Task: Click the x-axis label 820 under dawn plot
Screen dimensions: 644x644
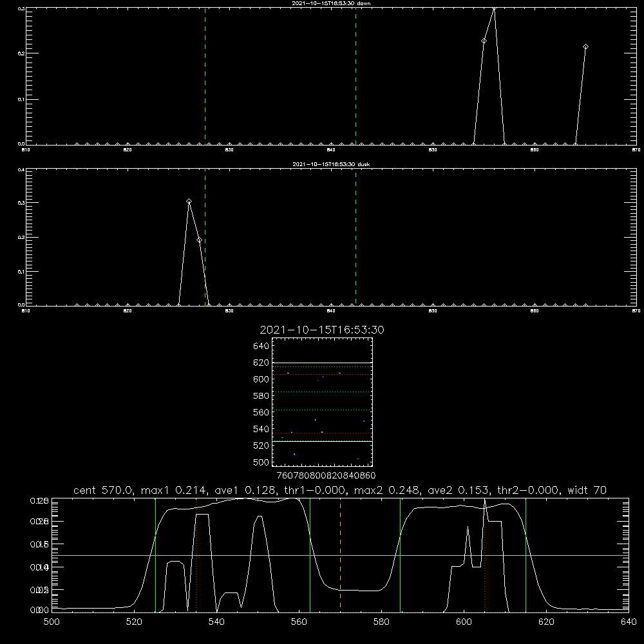Action: click(128, 150)
